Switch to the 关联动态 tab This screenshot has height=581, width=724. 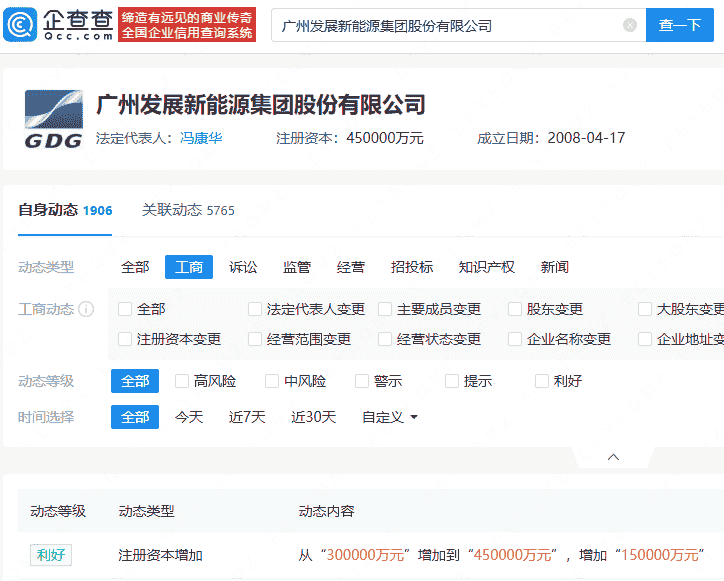point(188,210)
